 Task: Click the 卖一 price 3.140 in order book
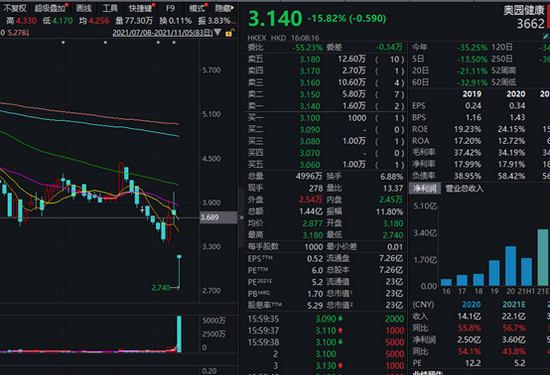(x=310, y=106)
